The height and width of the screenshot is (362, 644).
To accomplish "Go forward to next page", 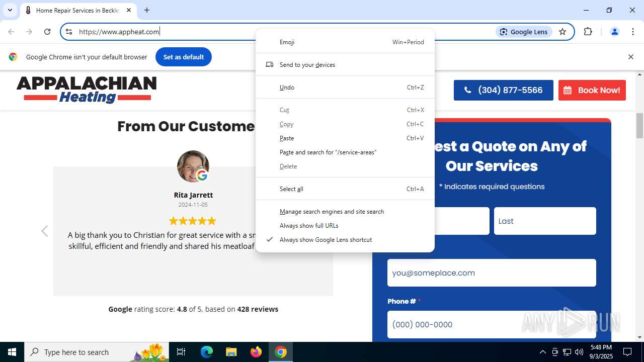I will [29, 32].
